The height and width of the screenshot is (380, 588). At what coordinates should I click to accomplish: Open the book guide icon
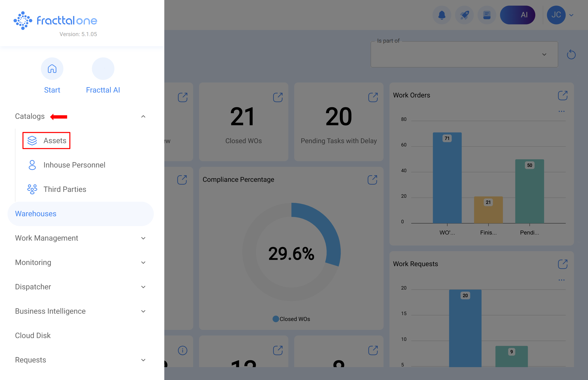[486, 15]
